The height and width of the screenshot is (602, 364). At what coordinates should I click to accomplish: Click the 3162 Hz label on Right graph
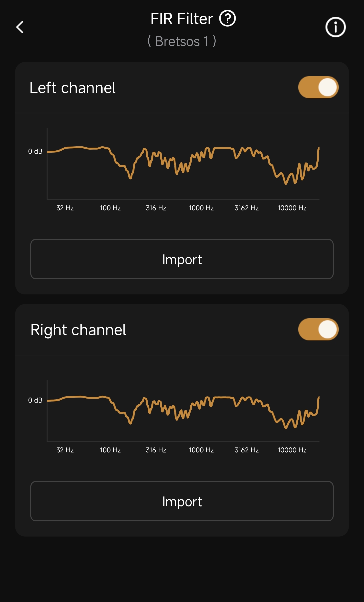pyautogui.click(x=246, y=450)
